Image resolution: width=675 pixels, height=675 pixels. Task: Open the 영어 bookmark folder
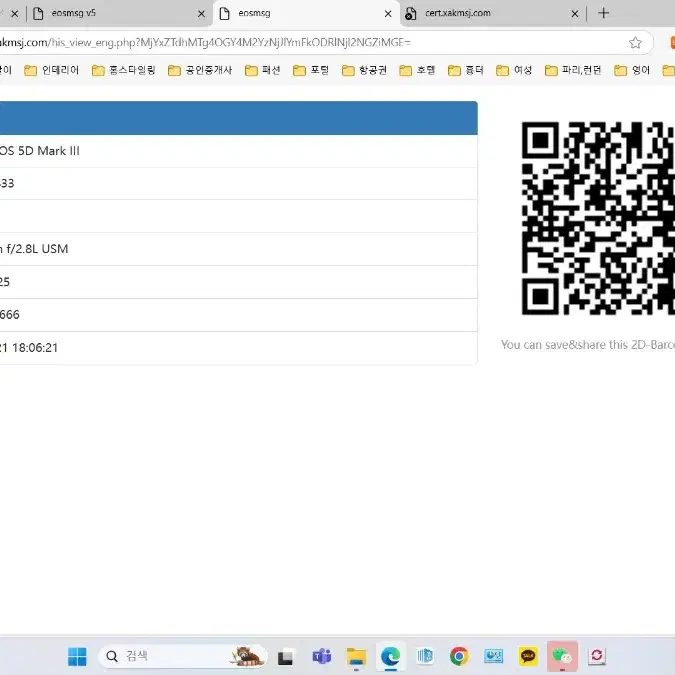tap(632, 70)
